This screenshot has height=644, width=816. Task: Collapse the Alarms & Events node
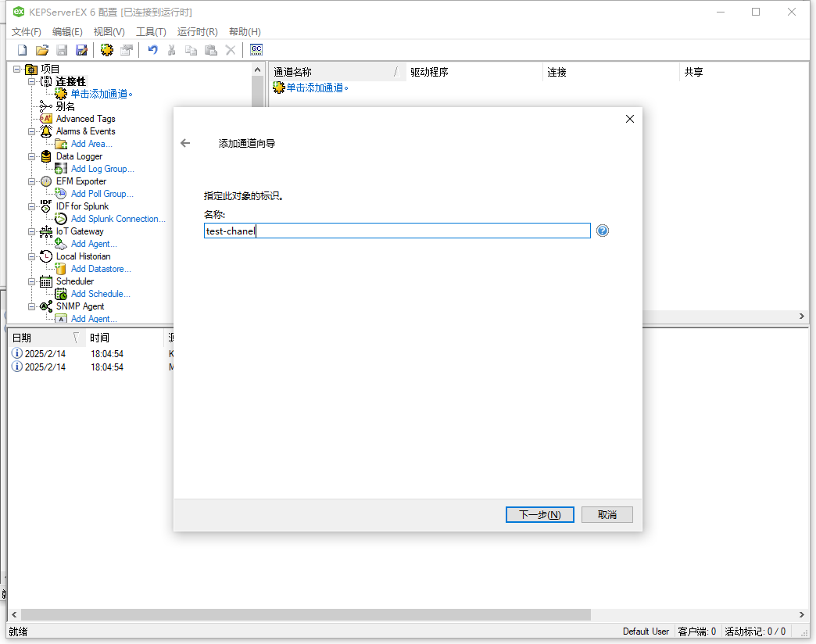(x=32, y=131)
